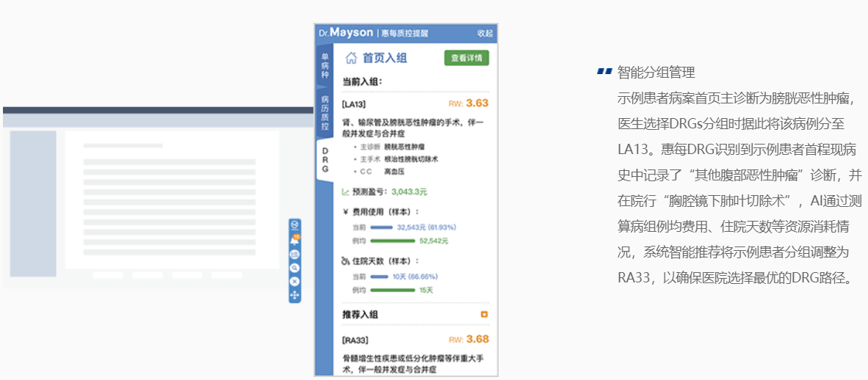This screenshot has height=380, width=868.
Task: Open the notification bell with badge 16
Action: tap(294, 240)
